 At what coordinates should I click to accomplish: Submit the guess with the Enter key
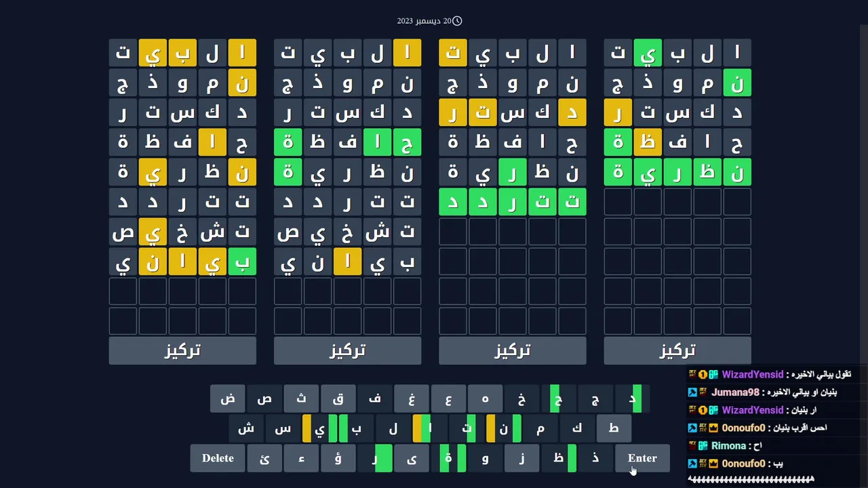[642, 458]
